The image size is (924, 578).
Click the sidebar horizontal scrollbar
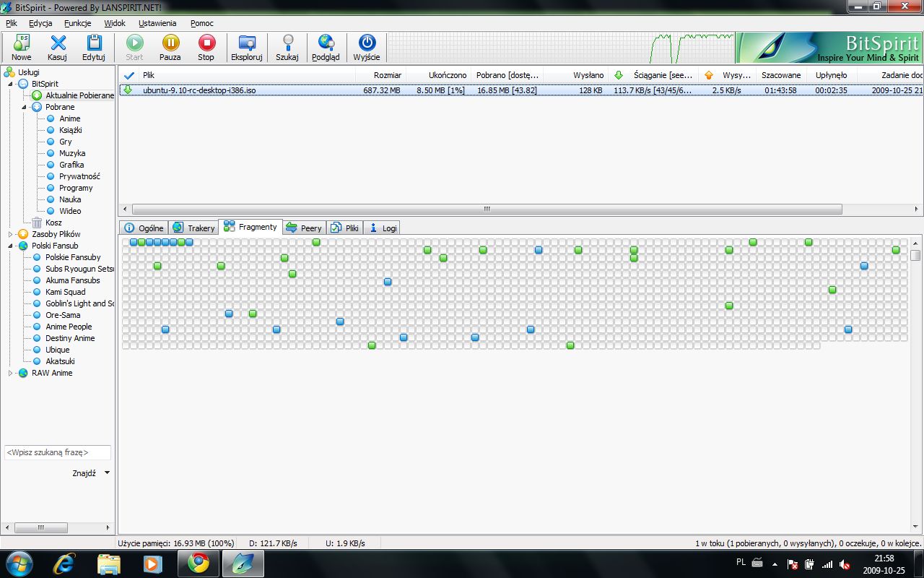[40, 528]
